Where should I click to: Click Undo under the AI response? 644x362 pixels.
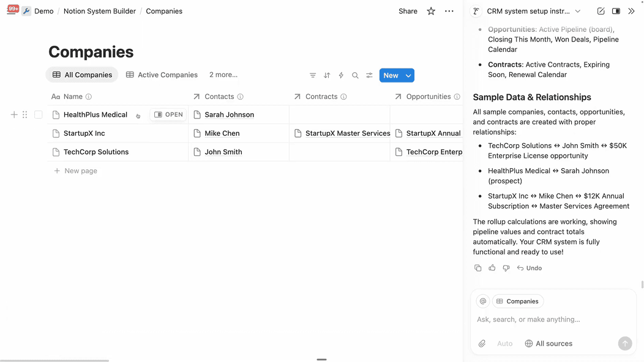[530, 268]
